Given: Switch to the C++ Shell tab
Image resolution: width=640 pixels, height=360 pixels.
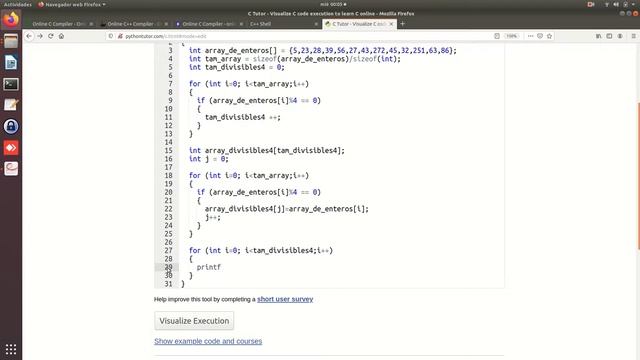Looking at the screenshot, I should pyautogui.click(x=260, y=24).
